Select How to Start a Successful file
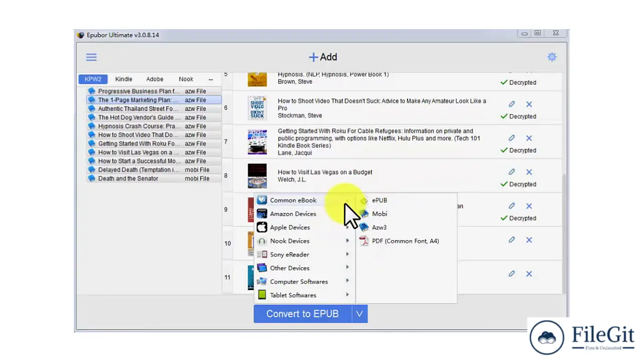Viewport: 644px width, 362px height. [x=154, y=161]
